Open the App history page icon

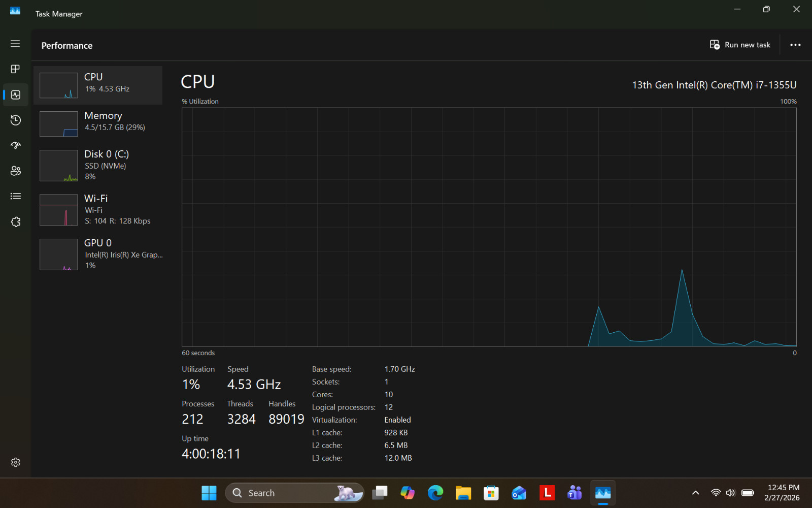pos(15,120)
